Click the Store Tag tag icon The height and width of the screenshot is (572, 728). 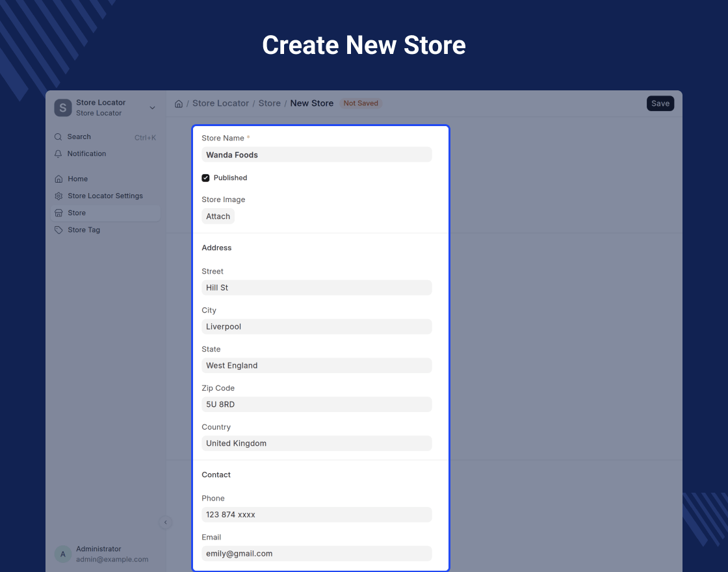point(58,230)
